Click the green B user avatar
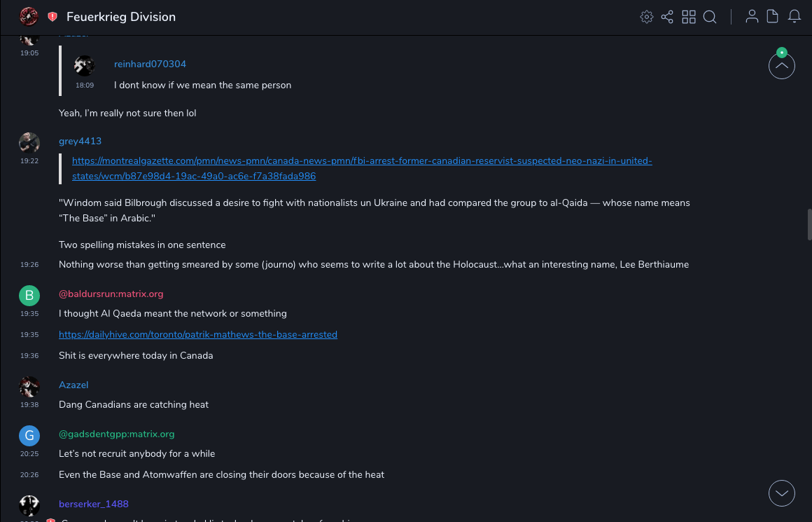The width and height of the screenshot is (812, 522). tap(29, 296)
